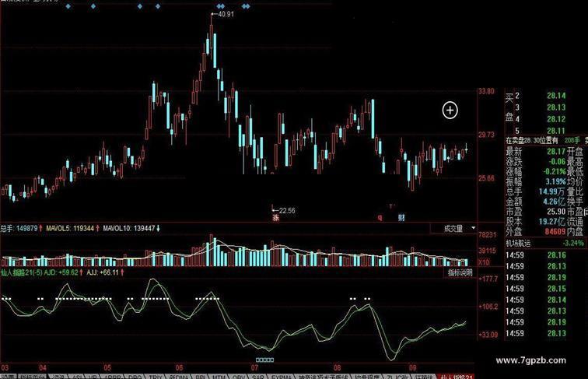The height and width of the screenshot is (379, 588).
Task: Click the 在卖盘28.30位置有 208手 notice
Action: (x=543, y=141)
